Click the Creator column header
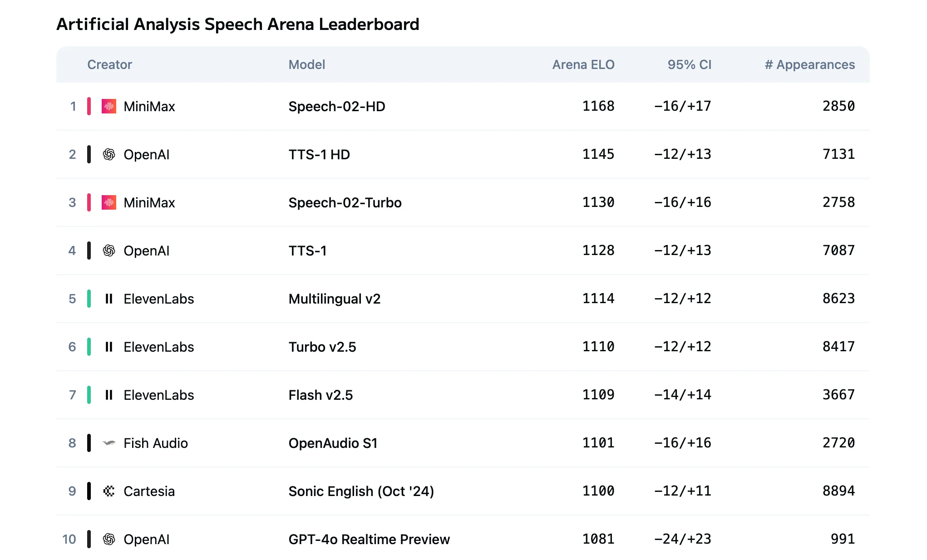927x560 pixels. click(x=109, y=64)
